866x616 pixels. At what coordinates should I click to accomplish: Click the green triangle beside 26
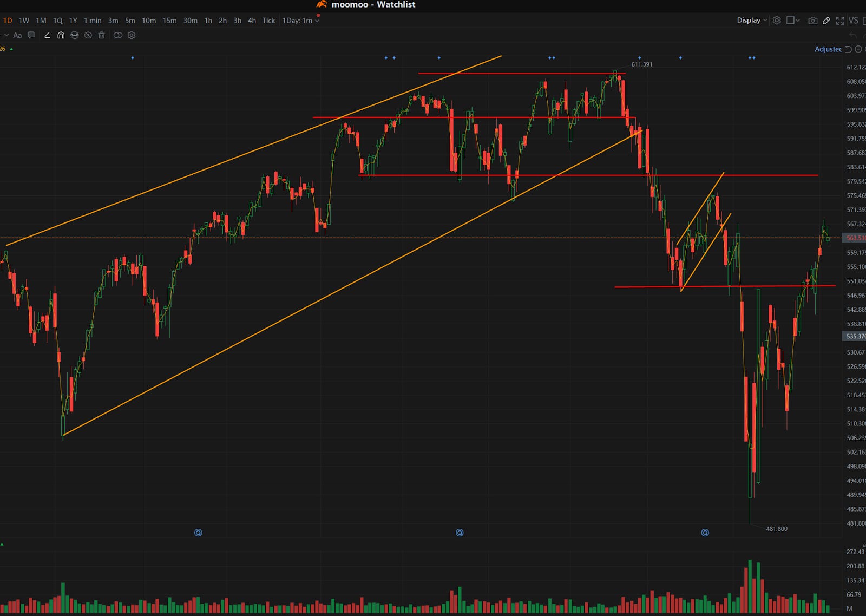coord(11,49)
